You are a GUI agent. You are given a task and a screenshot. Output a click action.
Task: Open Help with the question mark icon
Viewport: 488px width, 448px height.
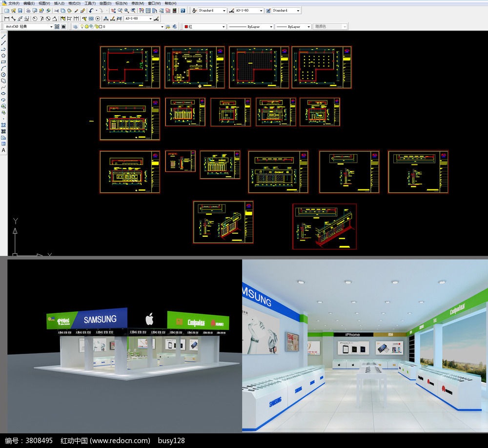[183, 11]
